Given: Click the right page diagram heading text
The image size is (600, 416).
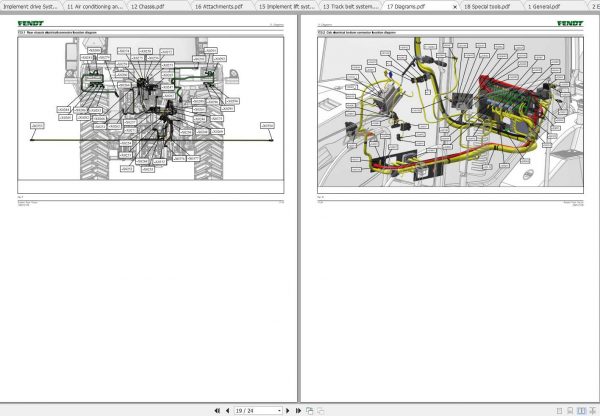Looking at the screenshot, I should pos(357,33).
